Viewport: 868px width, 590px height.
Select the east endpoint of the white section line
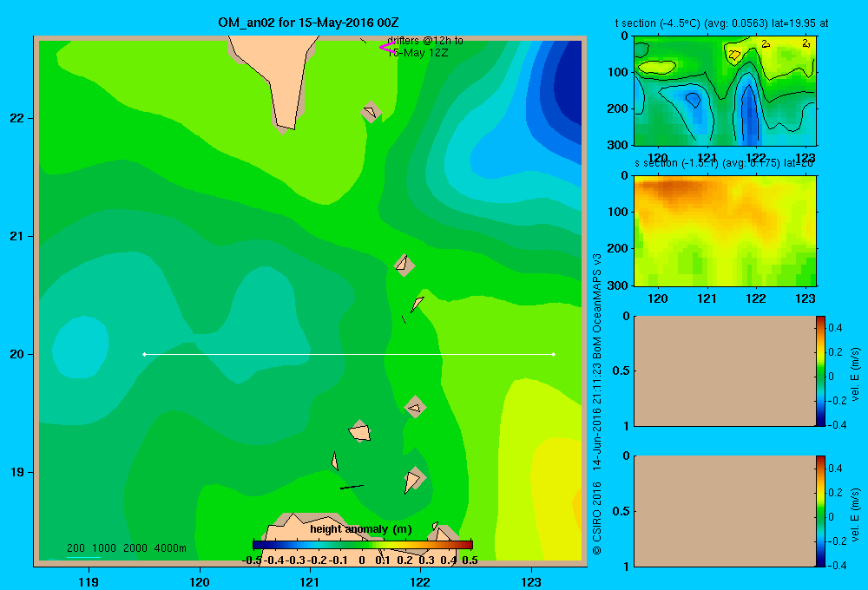click(x=554, y=354)
